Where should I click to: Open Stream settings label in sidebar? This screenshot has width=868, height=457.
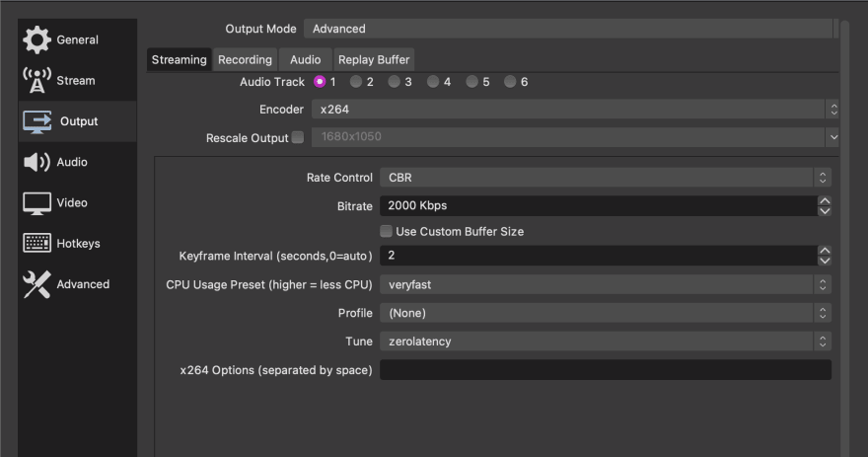[x=76, y=80]
